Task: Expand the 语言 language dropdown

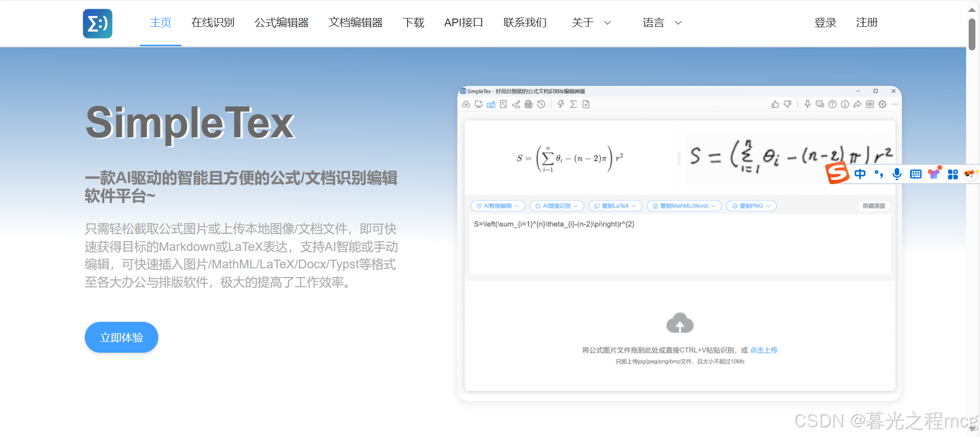Action: point(662,23)
